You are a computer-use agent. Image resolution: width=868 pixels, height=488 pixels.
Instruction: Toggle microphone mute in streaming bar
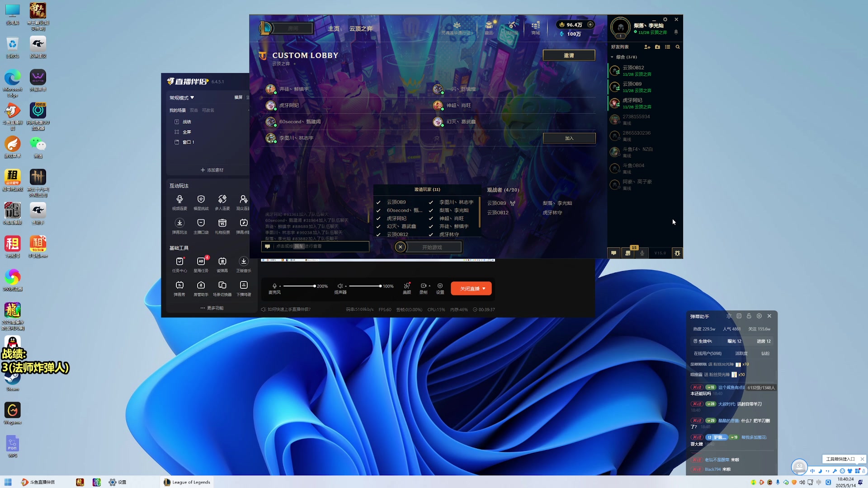(274, 286)
